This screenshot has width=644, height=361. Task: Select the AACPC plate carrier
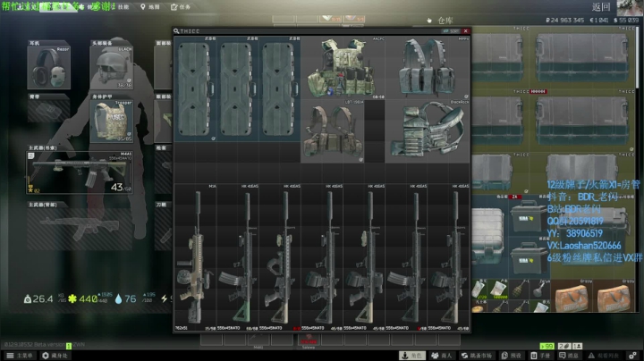pyautogui.click(x=343, y=68)
